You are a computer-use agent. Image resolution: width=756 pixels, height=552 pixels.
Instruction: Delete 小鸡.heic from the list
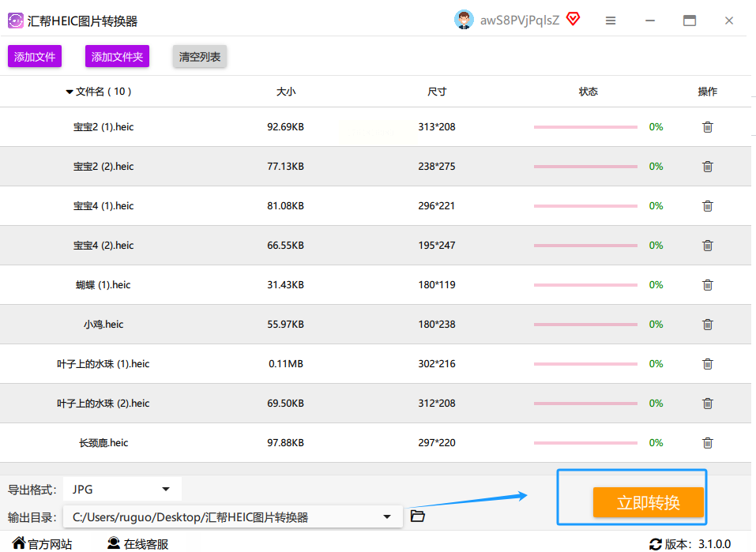point(707,325)
